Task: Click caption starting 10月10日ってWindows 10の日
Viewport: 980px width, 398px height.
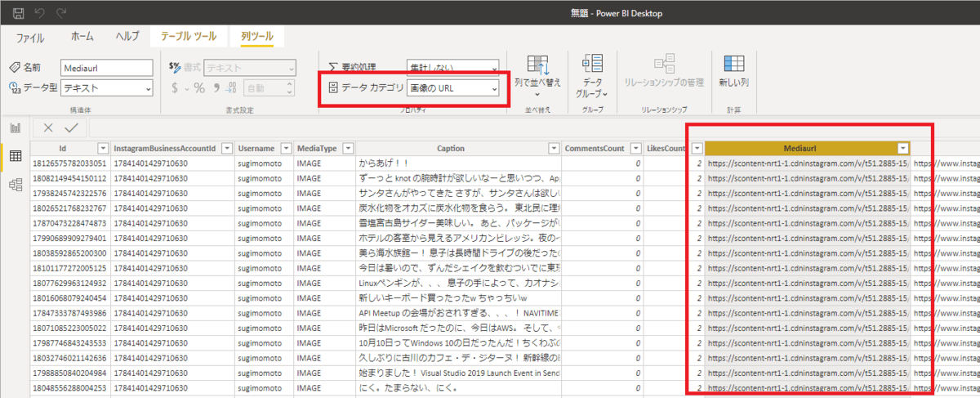Action: [x=457, y=342]
